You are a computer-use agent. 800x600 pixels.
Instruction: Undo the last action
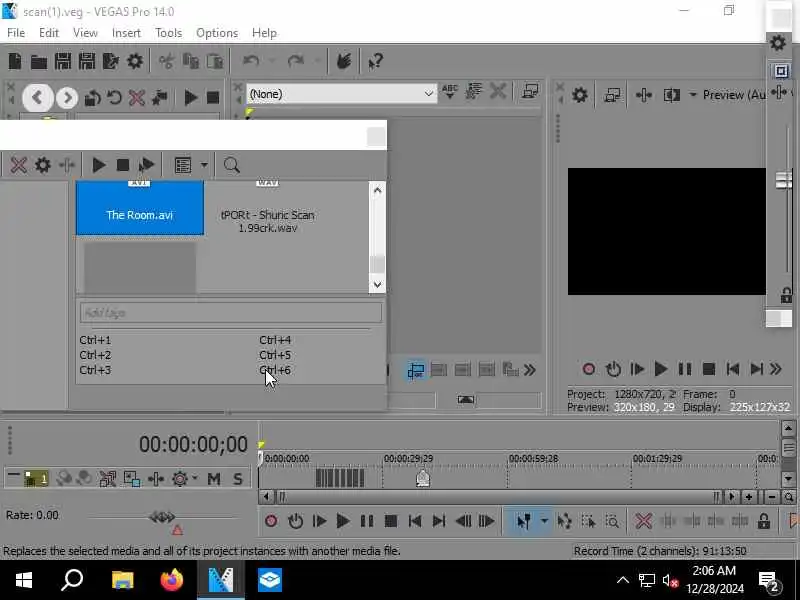pyautogui.click(x=251, y=61)
